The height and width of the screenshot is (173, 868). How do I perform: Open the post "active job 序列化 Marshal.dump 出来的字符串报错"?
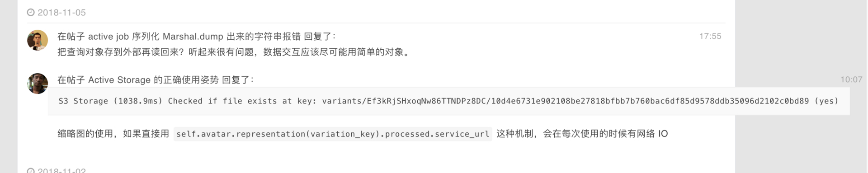click(194, 37)
